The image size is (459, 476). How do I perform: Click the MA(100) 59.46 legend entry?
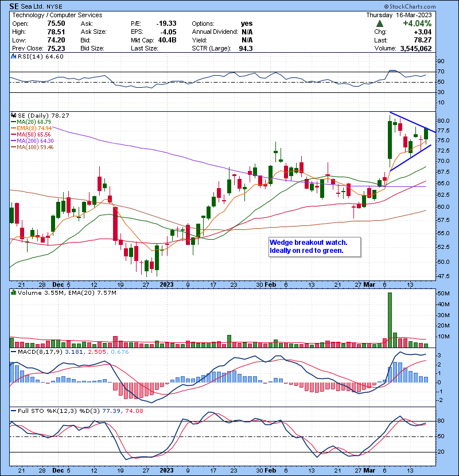coord(32,147)
